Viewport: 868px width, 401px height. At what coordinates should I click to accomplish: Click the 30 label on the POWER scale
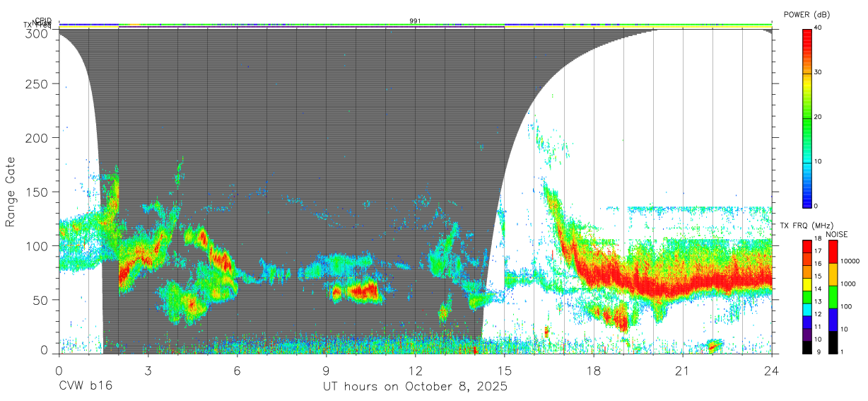819,73
